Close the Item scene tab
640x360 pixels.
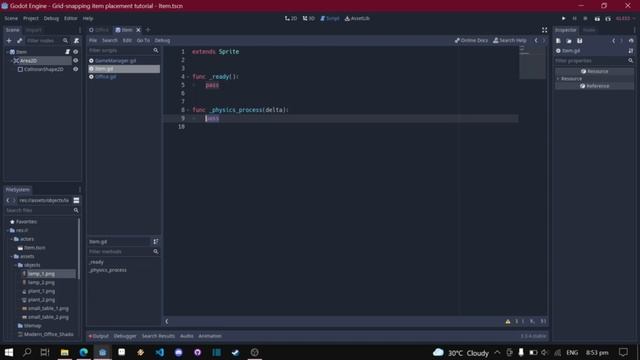point(138,30)
